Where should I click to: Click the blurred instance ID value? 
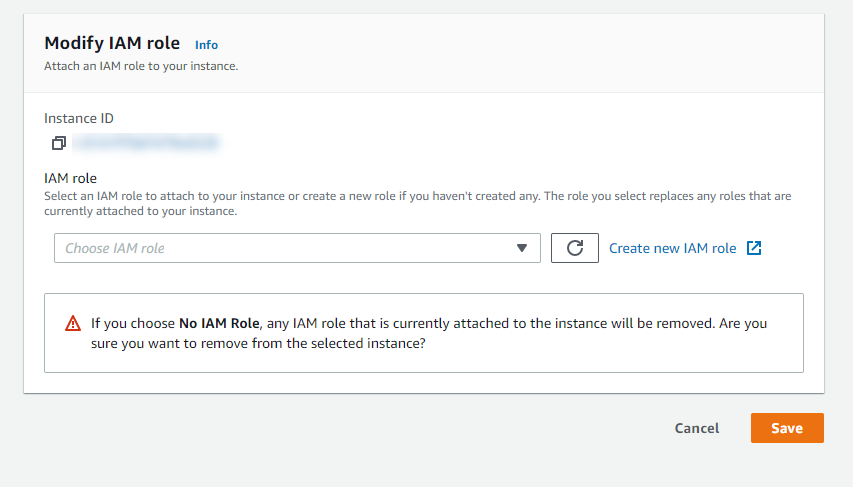[x=146, y=143]
